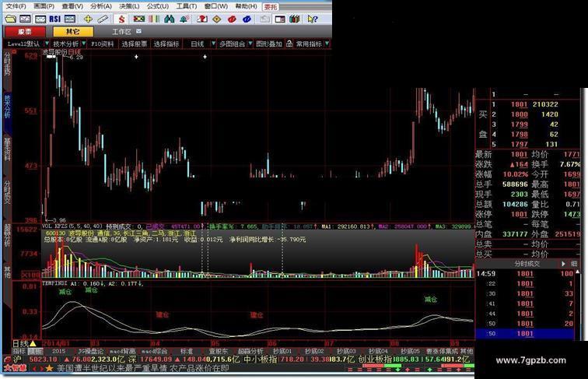Click bid level 1 price 1801
This screenshot has width=588, height=379.
(x=519, y=104)
